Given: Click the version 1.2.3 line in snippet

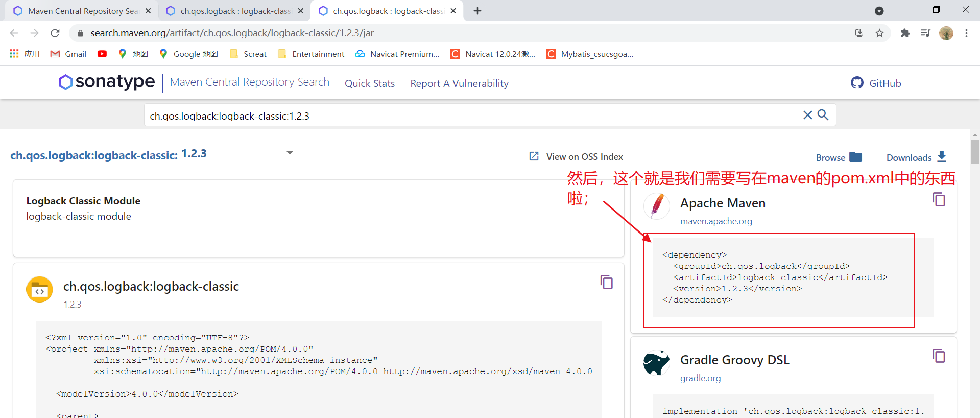Looking at the screenshot, I should point(737,289).
